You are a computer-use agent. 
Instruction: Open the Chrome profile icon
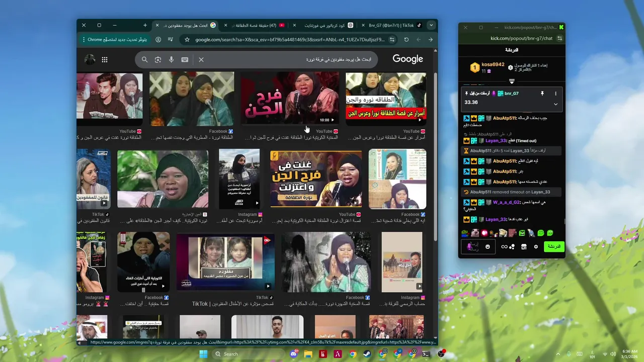[158, 40]
